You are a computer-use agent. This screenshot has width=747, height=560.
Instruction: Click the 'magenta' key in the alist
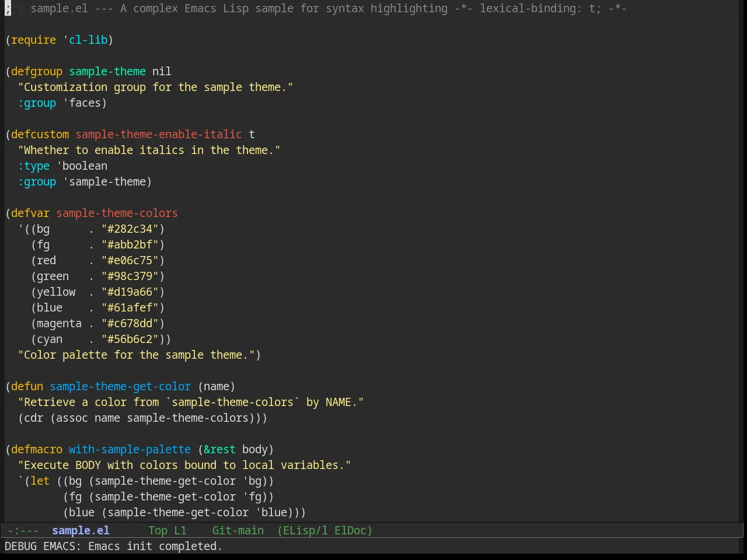pos(59,323)
